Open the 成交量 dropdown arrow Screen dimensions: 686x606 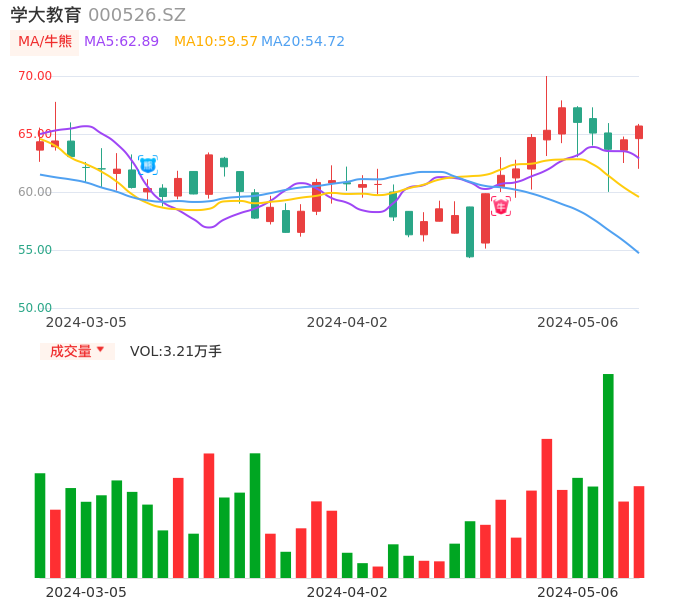(x=100, y=350)
